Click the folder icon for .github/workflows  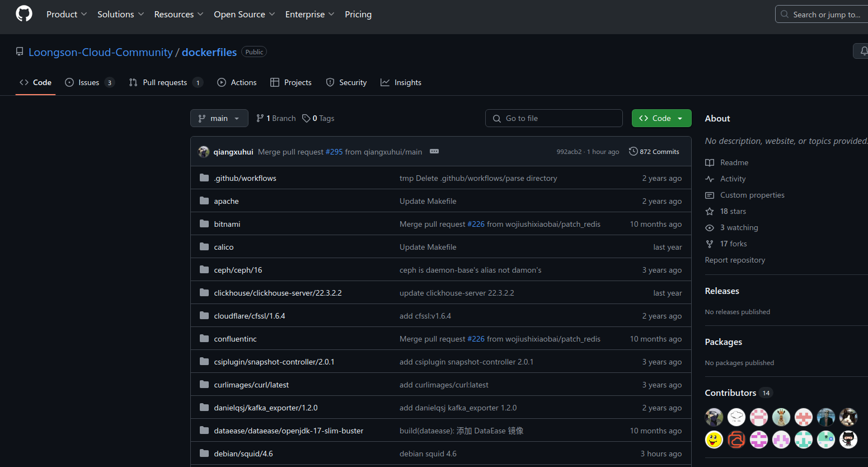click(x=204, y=178)
